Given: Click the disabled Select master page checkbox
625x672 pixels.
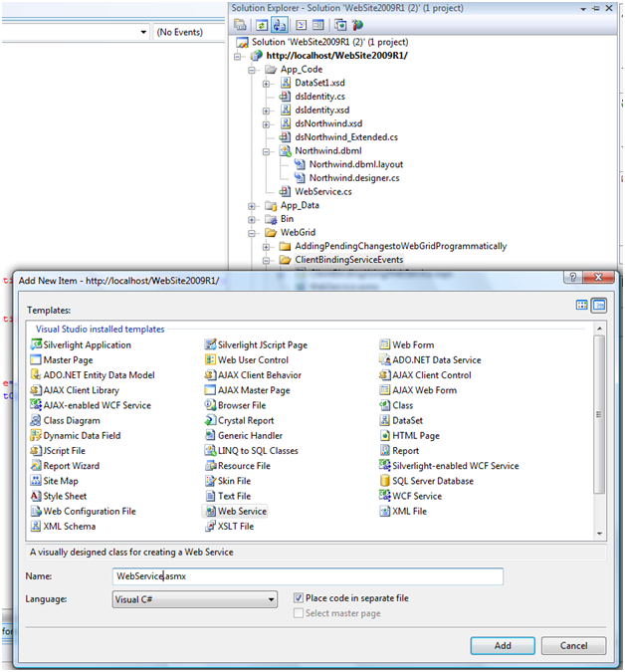Looking at the screenshot, I should (299, 613).
